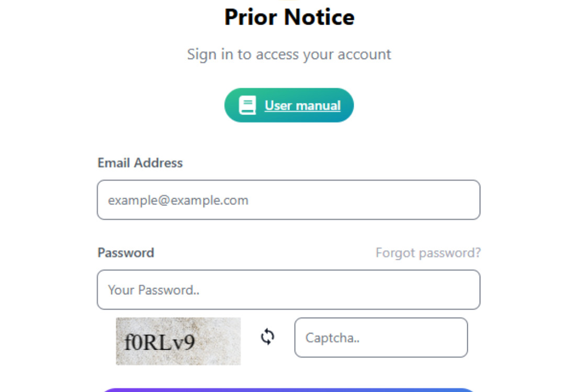Click the right end of the password box
Image resolution: width=586 pixels, height=392 pixels.
point(466,290)
